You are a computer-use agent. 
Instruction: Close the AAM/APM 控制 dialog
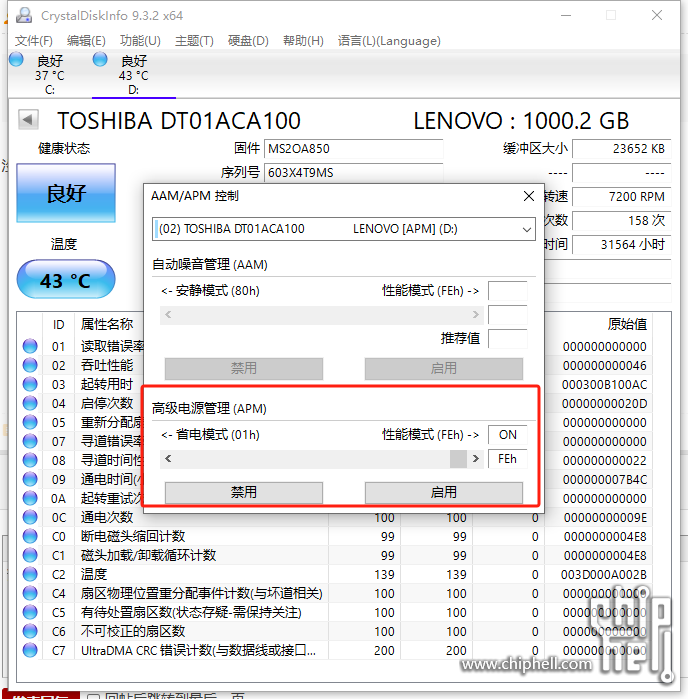[529, 196]
